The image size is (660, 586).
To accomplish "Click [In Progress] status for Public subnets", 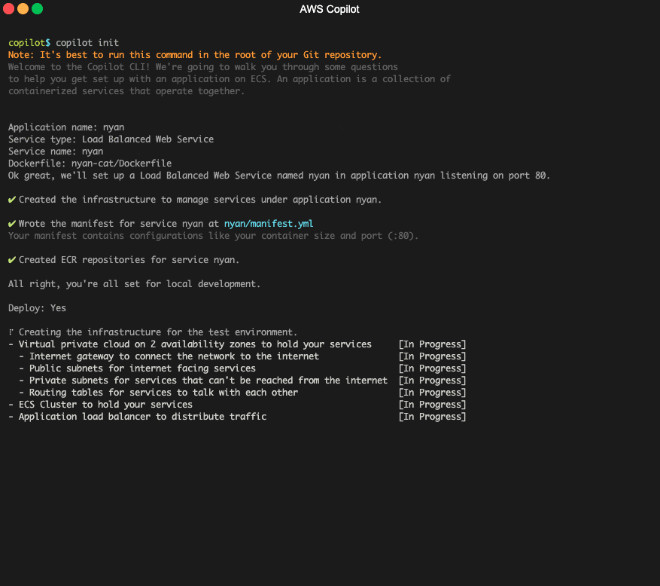I will click(x=432, y=368).
